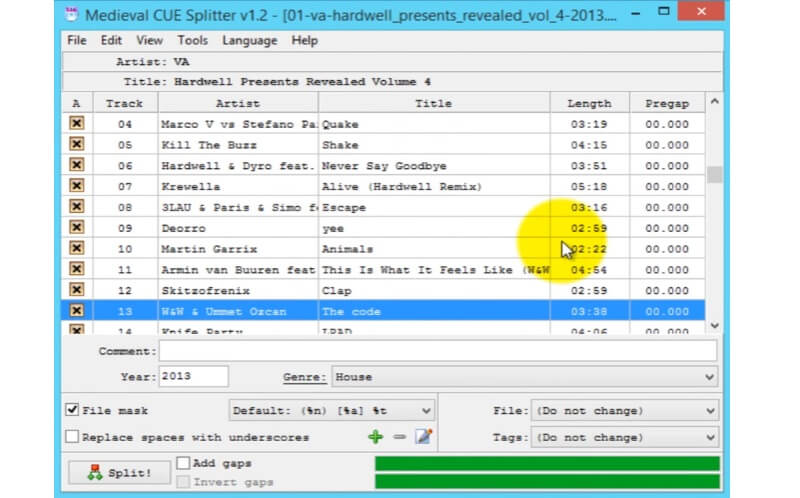
Task: Open the Tags dropdown
Action: click(624, 437)
